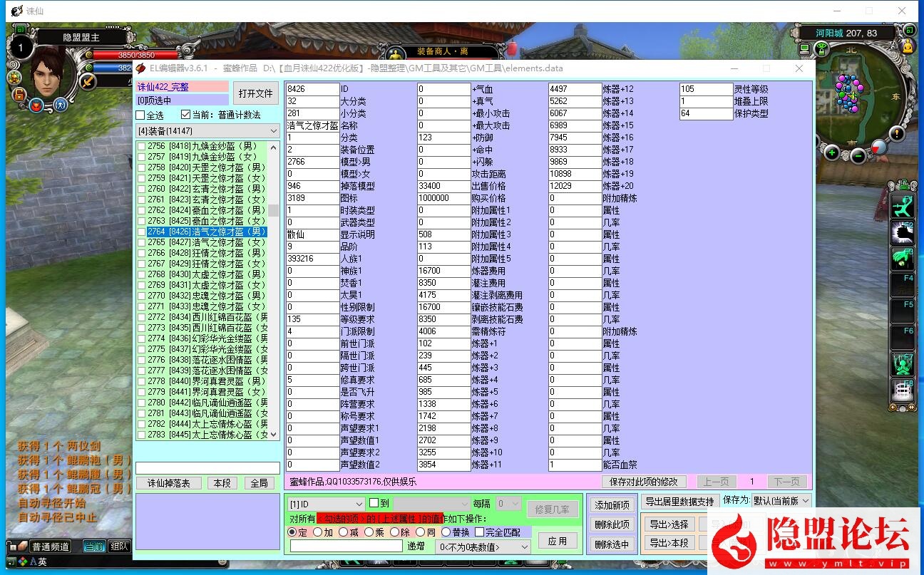
Task: Click the 打开文件 open file button
Action: [255, 93]
